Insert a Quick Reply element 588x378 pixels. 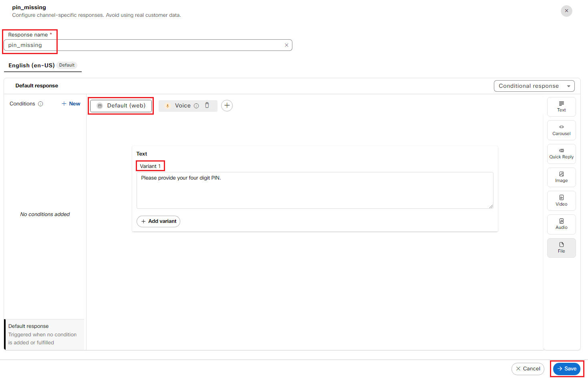[561, 154]
